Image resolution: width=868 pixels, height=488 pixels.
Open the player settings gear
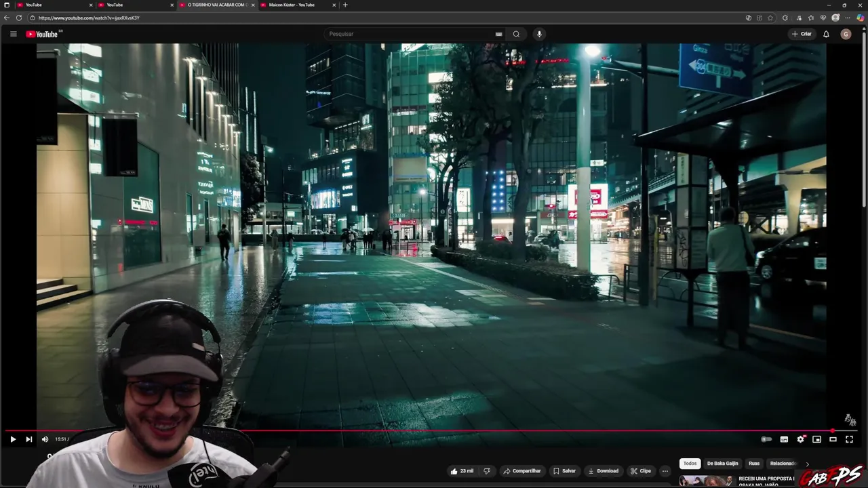(x=801, y=439)
